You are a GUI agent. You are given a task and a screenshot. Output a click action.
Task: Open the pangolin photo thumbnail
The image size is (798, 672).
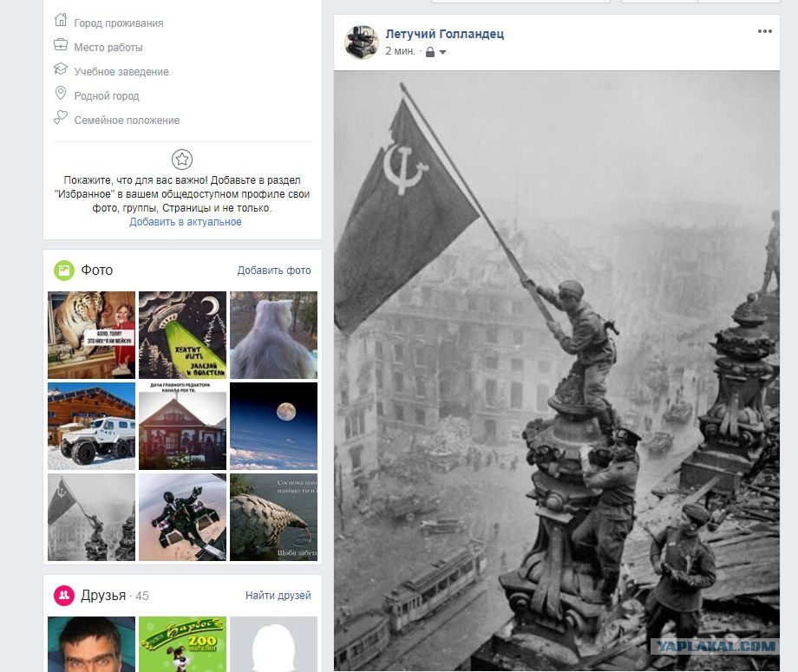(274, 518)
